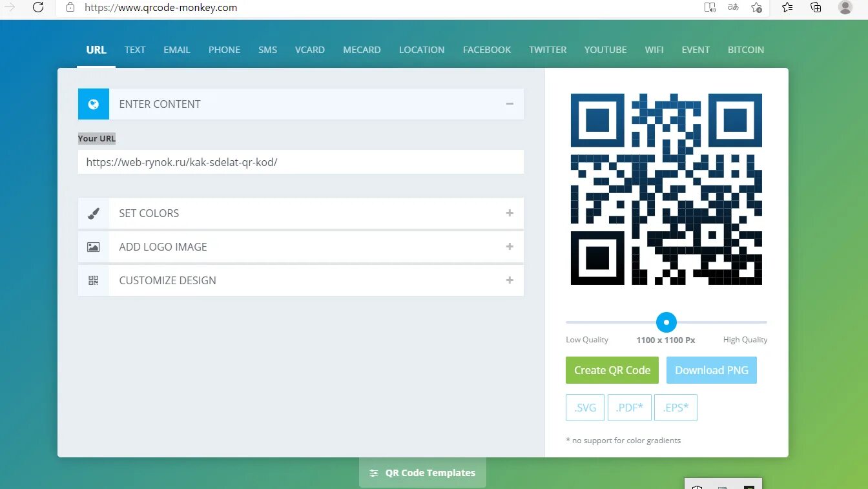Download the QR code as .SVG
Viewport: 868px width, 489px height.
click(x=585, y=408)
